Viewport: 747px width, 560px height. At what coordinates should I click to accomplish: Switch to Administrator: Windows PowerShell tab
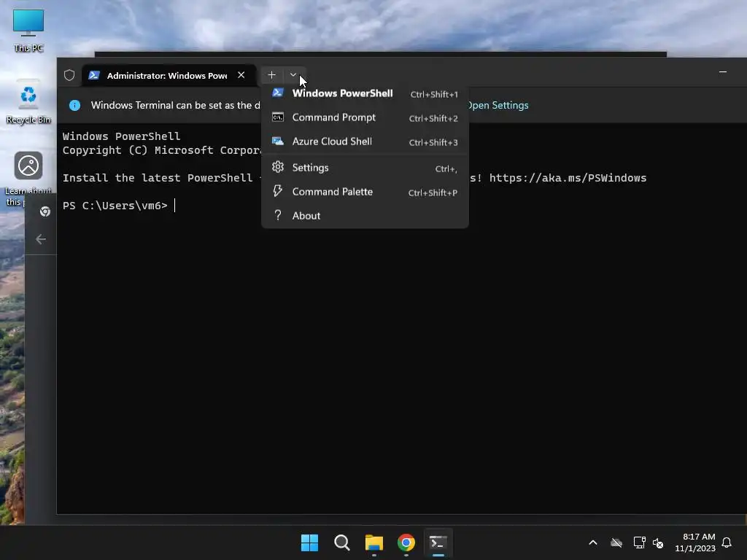tap(167, 76)
